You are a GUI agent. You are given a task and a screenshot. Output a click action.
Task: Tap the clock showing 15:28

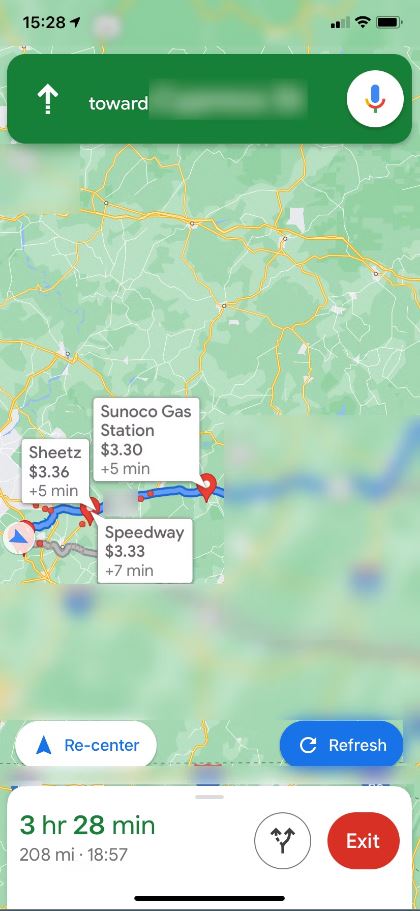pyautogui.click(x=44, y=23)
